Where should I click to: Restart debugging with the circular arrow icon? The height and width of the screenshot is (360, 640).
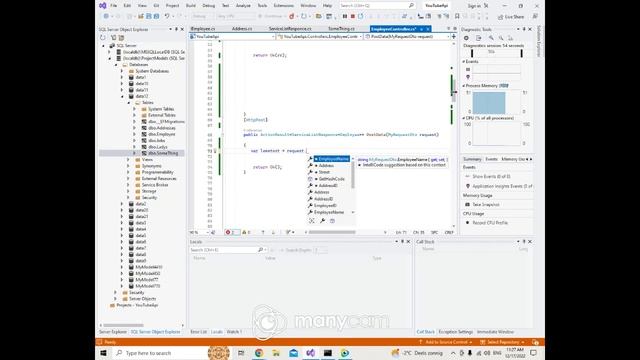pyautogui.click(x=360, y=16)
